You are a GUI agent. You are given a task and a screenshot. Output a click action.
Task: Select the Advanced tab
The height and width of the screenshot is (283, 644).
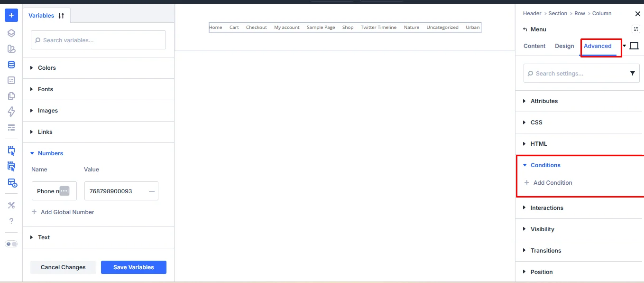598,46
